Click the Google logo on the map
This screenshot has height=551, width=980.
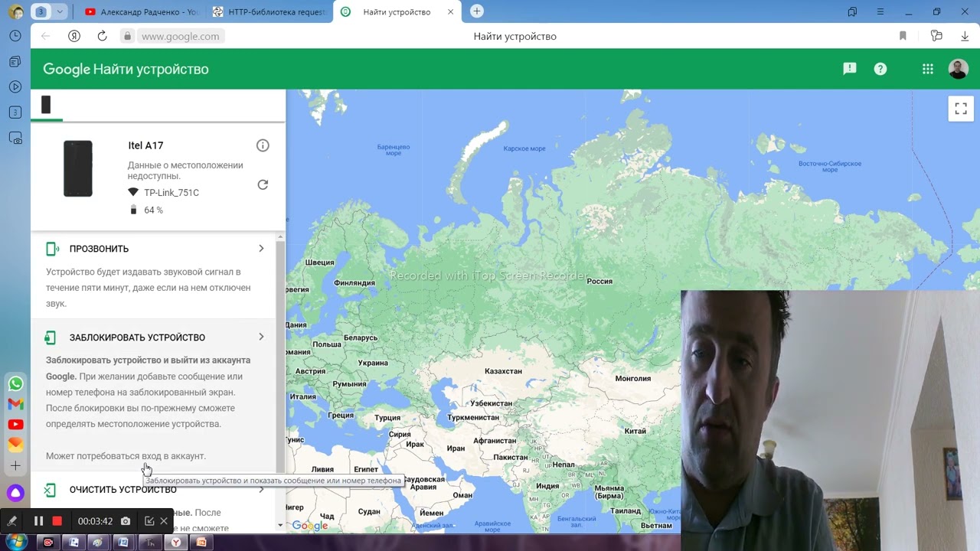(x=310, y=526)
